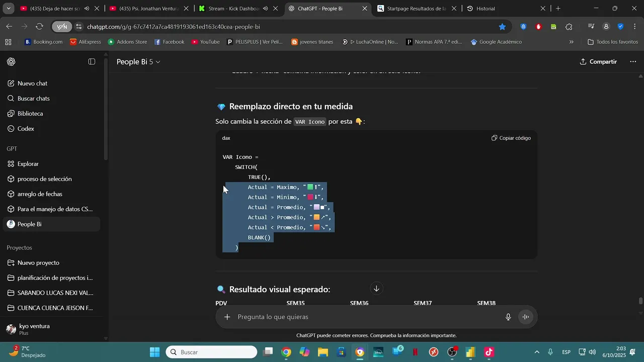Toggle the VPN button in address bar
Screen dimensions: 644x362
tap(61, 27)
